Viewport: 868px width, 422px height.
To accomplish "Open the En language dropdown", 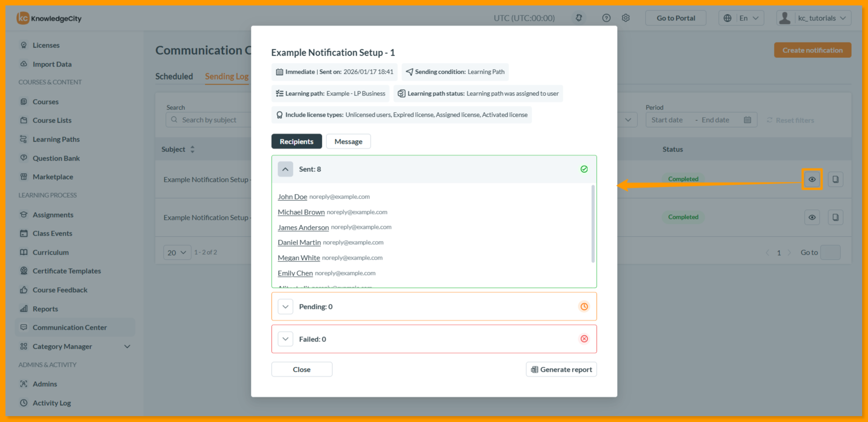I will (741, 18).
